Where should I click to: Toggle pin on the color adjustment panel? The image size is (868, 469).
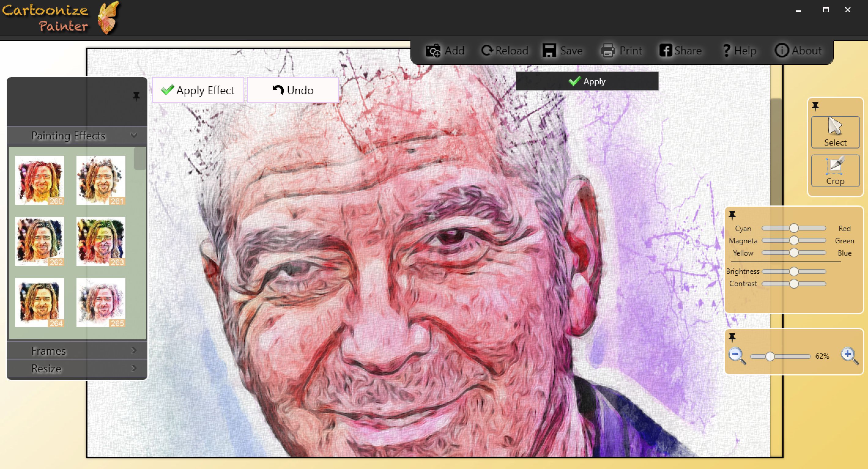[x=732, y=215]
